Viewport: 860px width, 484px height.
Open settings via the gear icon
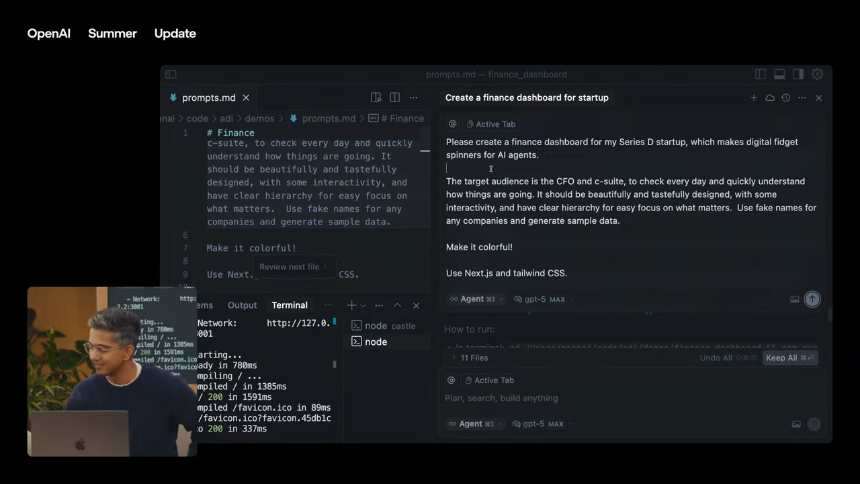coord(817,74)
